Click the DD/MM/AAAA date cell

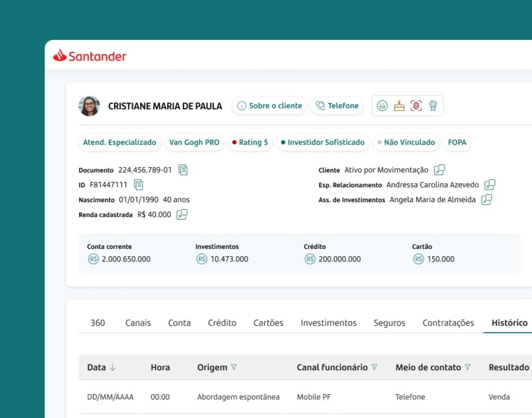(x=110, y=397)
